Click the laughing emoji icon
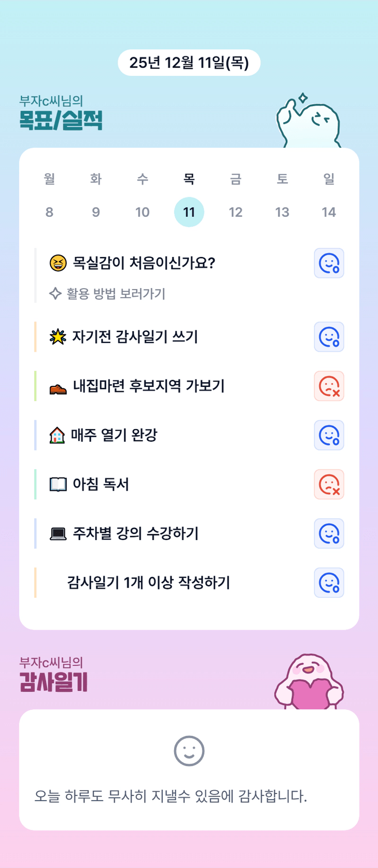 (58, 263)
